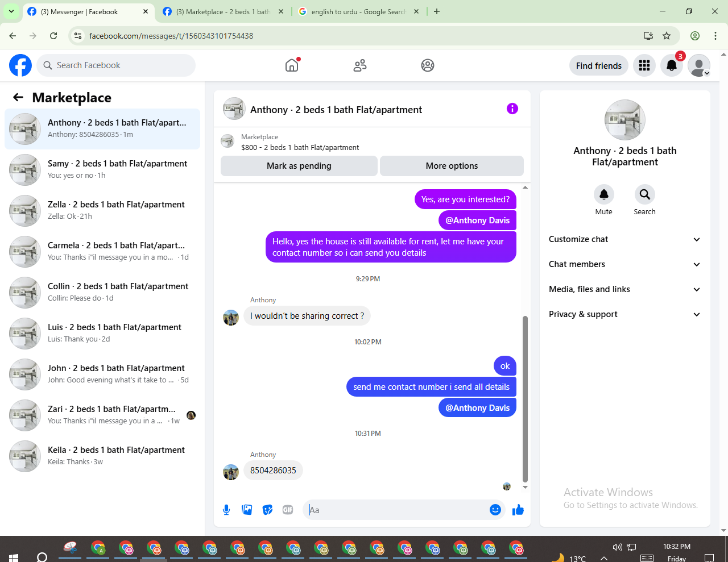Image resolution: width=728 pixels, height=562 pixels.
Task: Expand Media, files and links section
Action: pos(624,289)
